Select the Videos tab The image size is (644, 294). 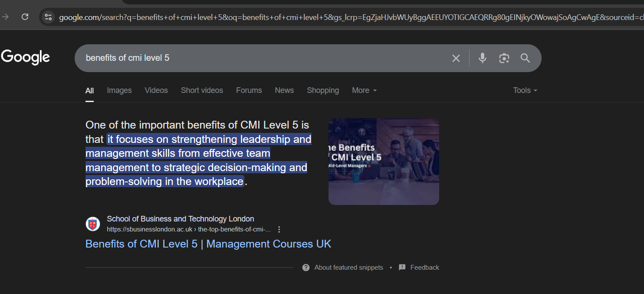coord(156,90)
